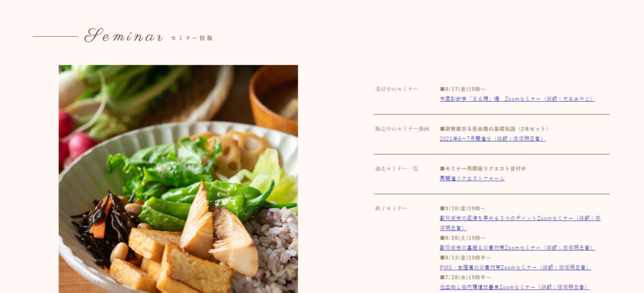Open PMS・生理痛の栄養対策 Zoomセミナー link
Screen dimensions: 644x293
515,268
